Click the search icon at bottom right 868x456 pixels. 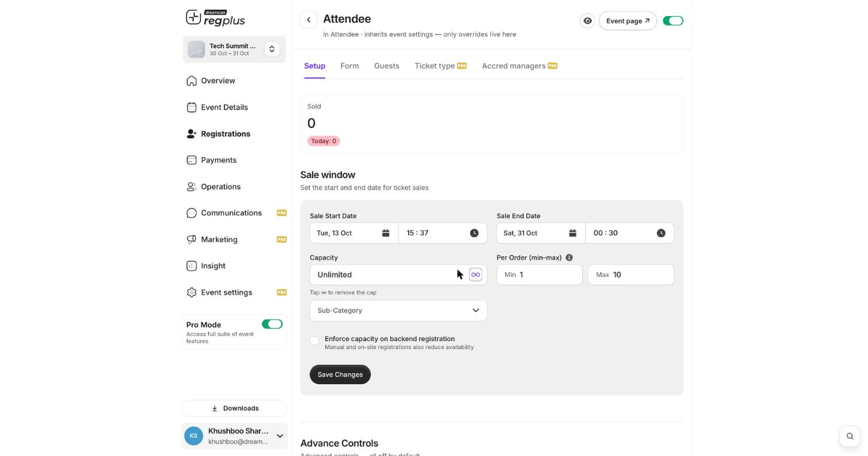(850, 436)
